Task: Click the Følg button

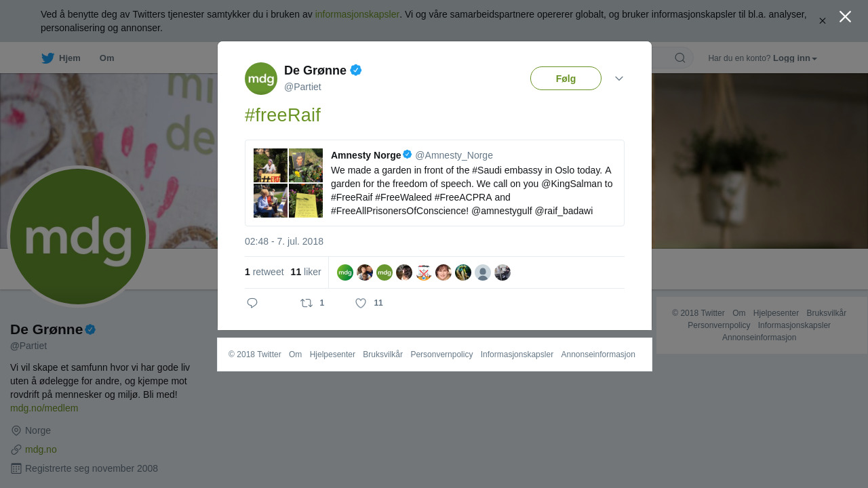Action: click(566, 79)
